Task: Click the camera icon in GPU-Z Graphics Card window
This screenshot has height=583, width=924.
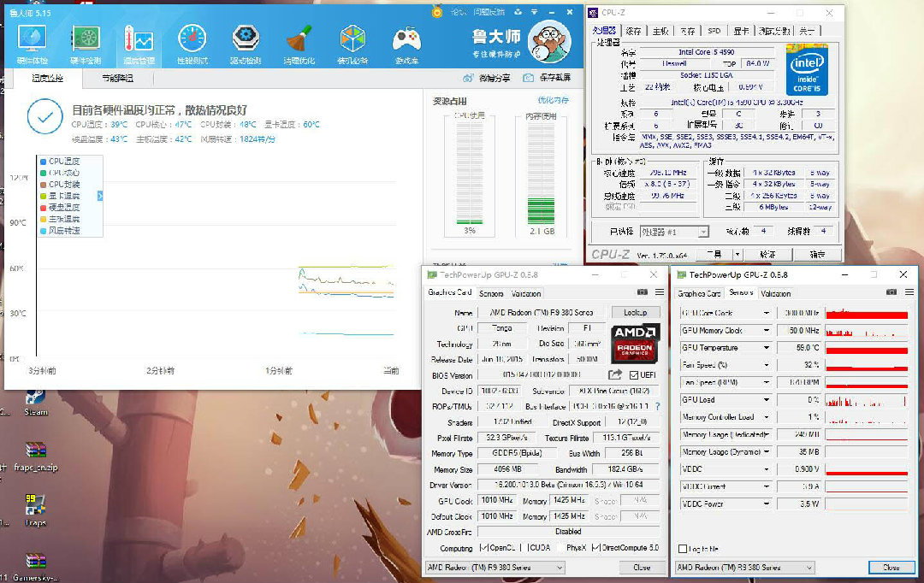Action: point(643,292)
